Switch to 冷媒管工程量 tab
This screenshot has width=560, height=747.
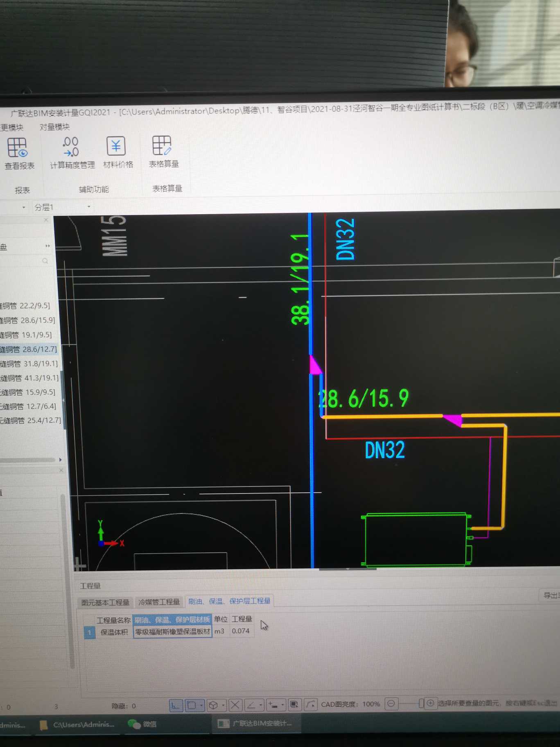[x=159, y=602]
